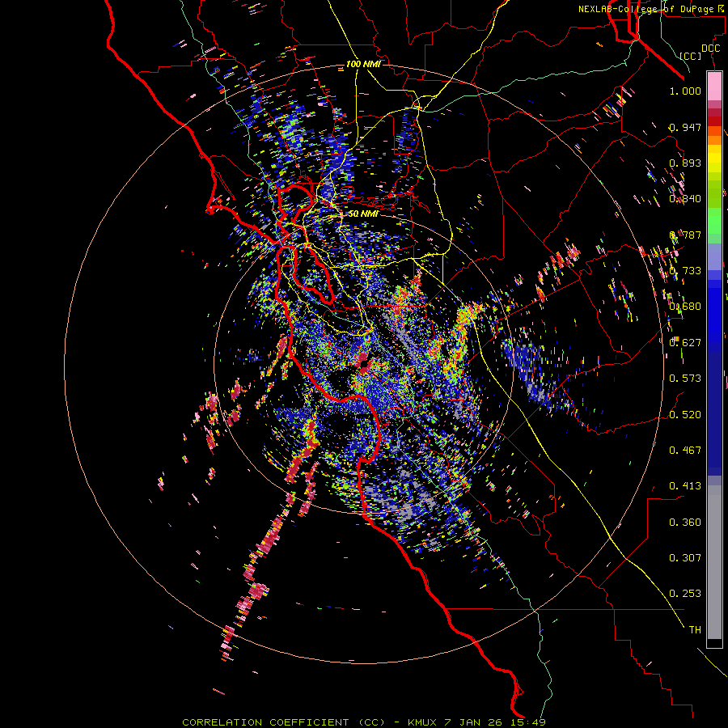Image resolution: width=728 pixels, height=728 pixels.
Task: Click the TH threshold label
Action: tap(695, 630)
